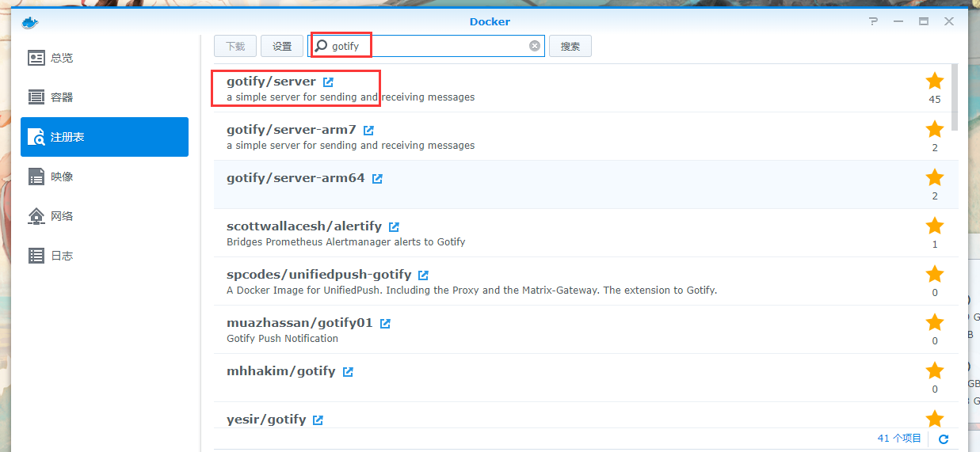Select the gotify/server-arm64 image name
The height and width of the screenshot is (452, 980).
[x=296, y=178]
